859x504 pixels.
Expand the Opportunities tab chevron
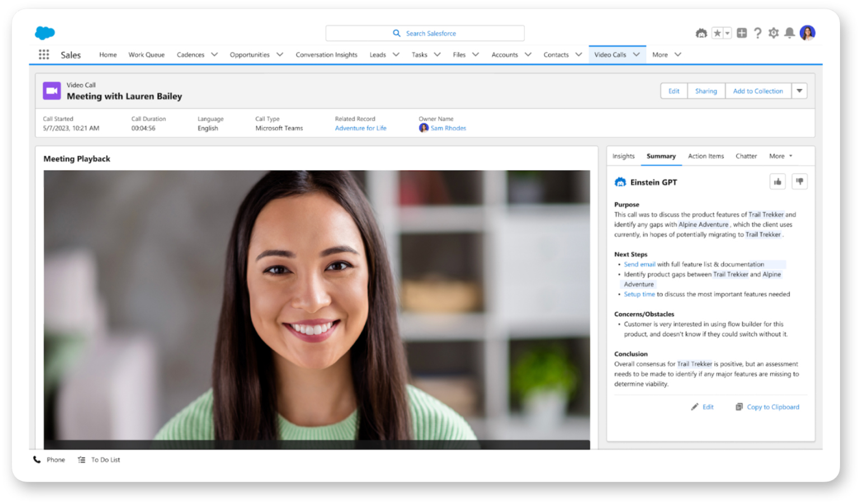coord(280,55)
